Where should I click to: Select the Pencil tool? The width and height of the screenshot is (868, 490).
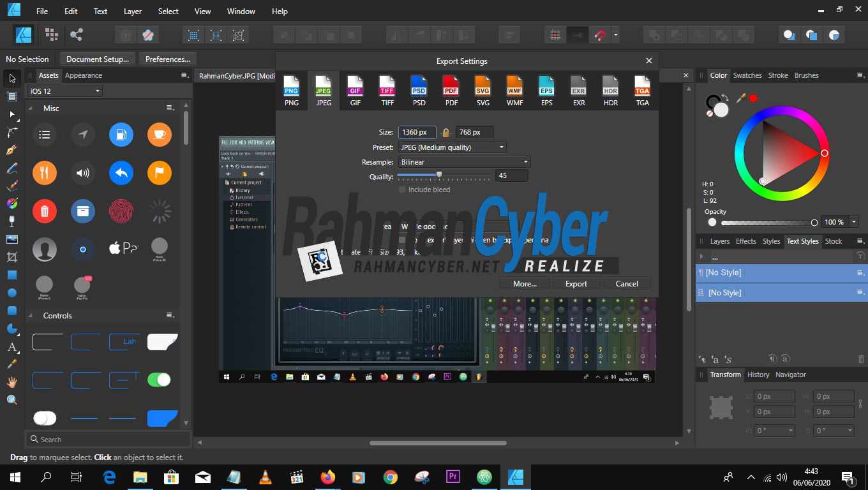click(12, 168)
